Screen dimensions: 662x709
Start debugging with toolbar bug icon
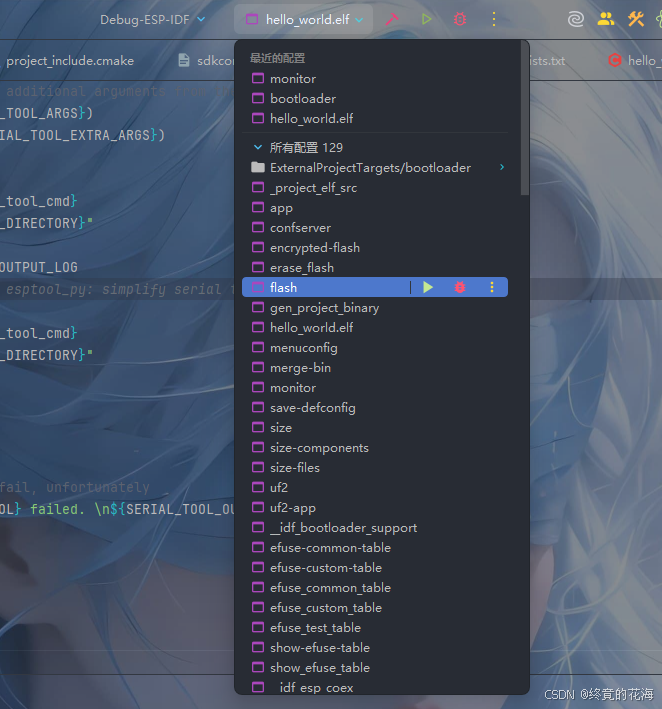(x=460, y=19)
